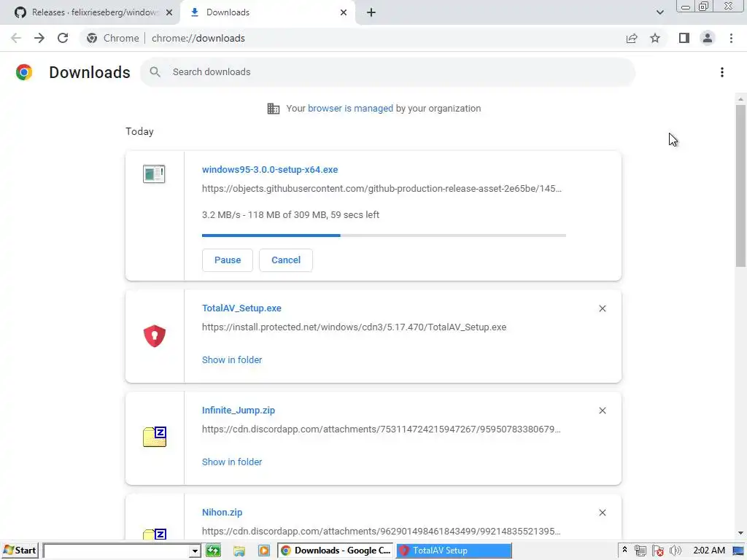Click the network tray icon
Viewport: 747px width, 560px height.
tap(640, 551)
